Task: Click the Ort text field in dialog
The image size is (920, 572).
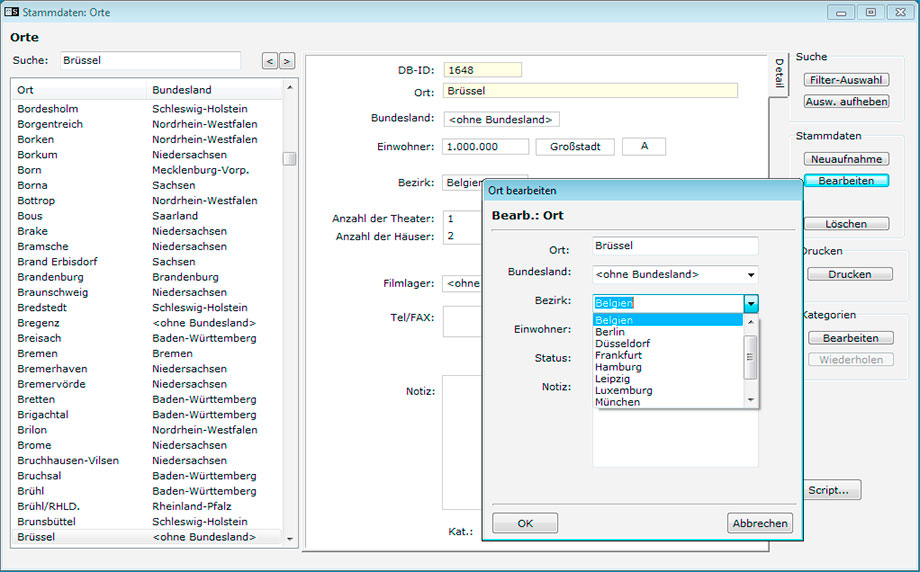Action: (674, 245)
